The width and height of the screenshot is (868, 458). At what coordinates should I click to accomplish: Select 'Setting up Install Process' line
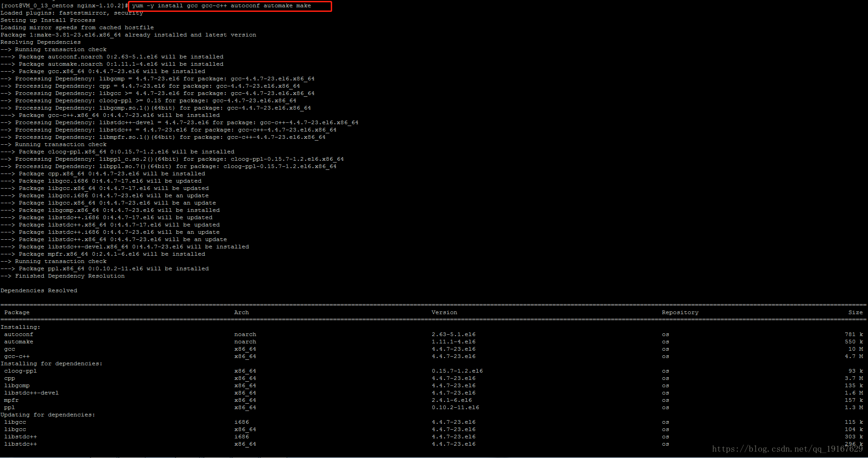point(48,21)
